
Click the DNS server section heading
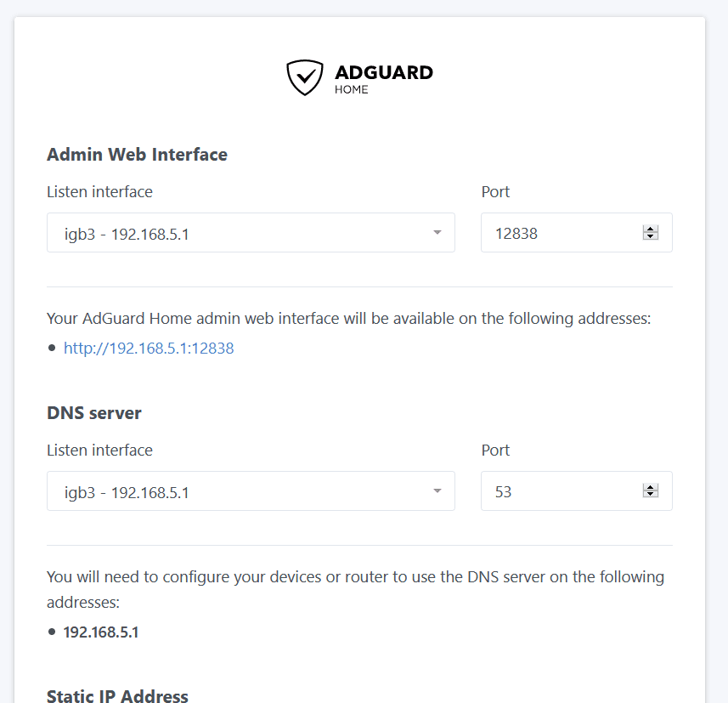(x=94, y=413)
